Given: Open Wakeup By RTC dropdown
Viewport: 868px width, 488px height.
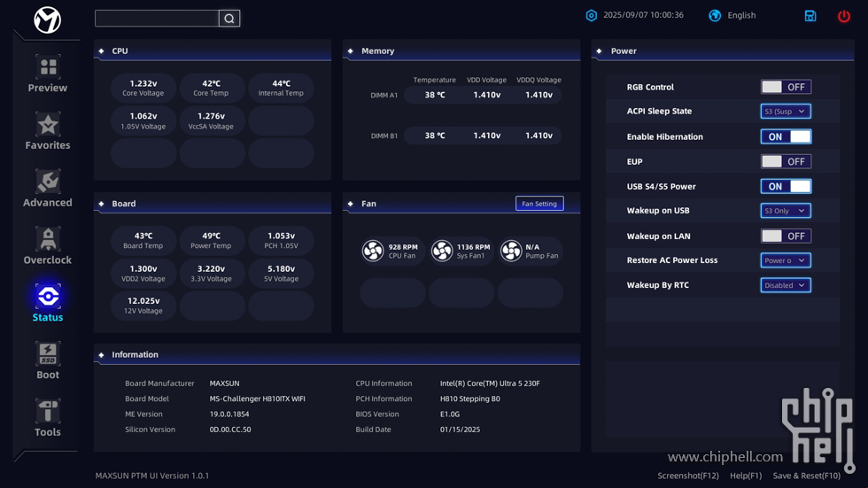Looking at the screenshot, I should [x=787, y=285].
